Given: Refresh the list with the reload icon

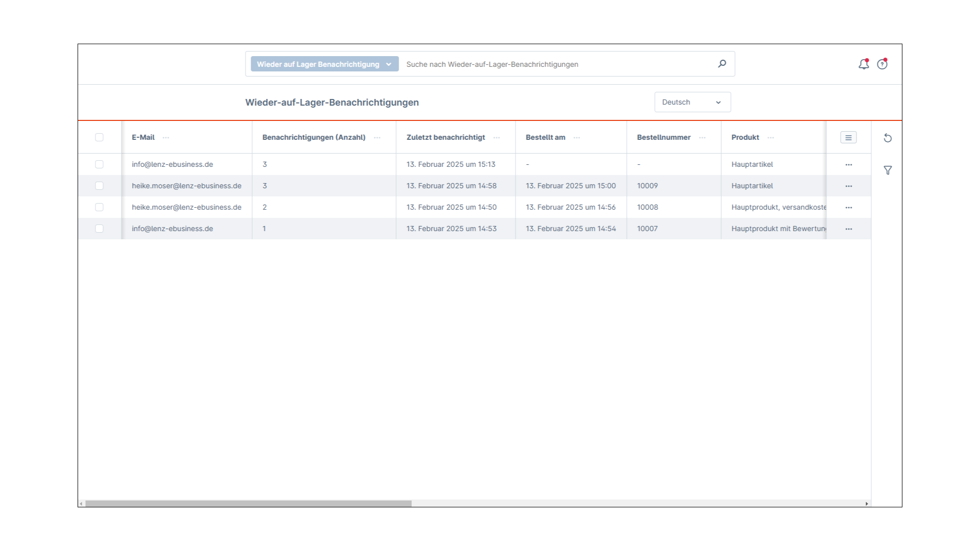Looking at the screenshot, I should coord(888,138).
